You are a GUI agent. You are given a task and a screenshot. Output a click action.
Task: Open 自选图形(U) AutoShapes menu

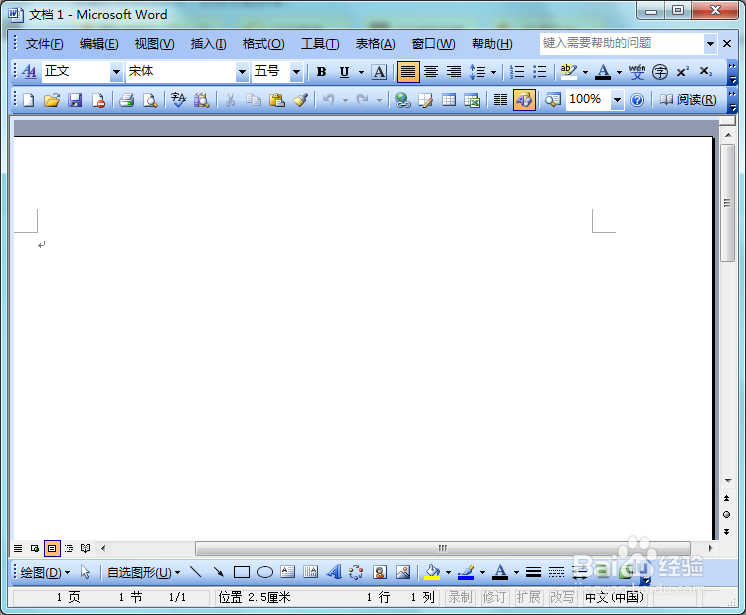pyautogui.click(x=143, y=572)
